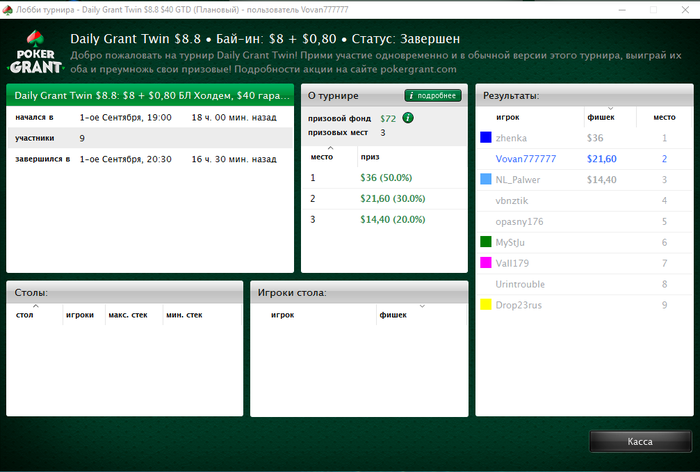
Task: Click the Poker Grant logo
Action: pos(36,52)
